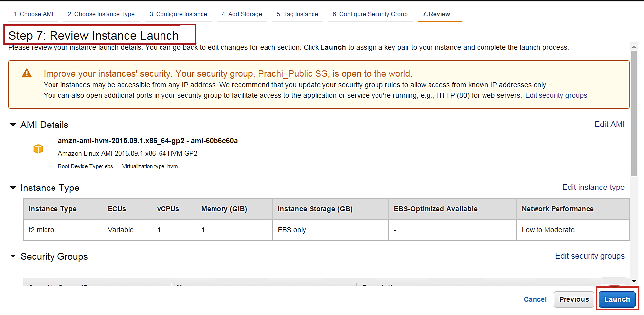Collapse the AMI Details section
Image resolution: width=644 pixels, height=315 pixels.
(x=13, y=125)
